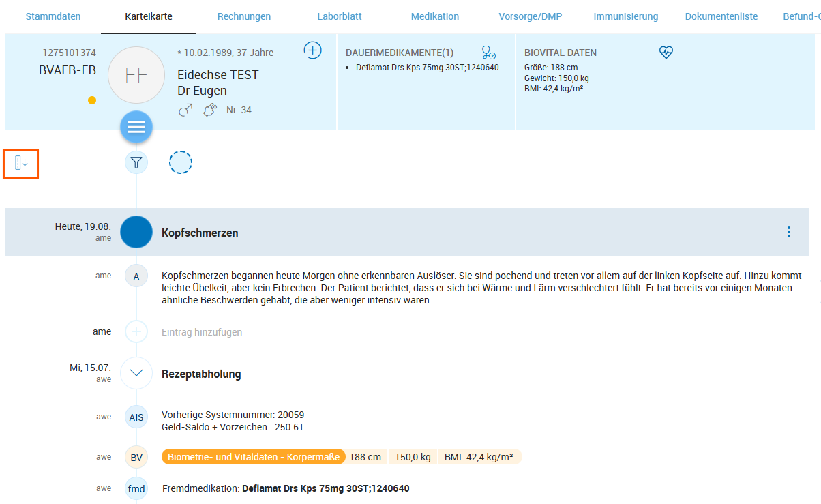The width and height of the screenshot is (821, 504).
Task: Click the plus circle to add an entry
Action: 136,332
